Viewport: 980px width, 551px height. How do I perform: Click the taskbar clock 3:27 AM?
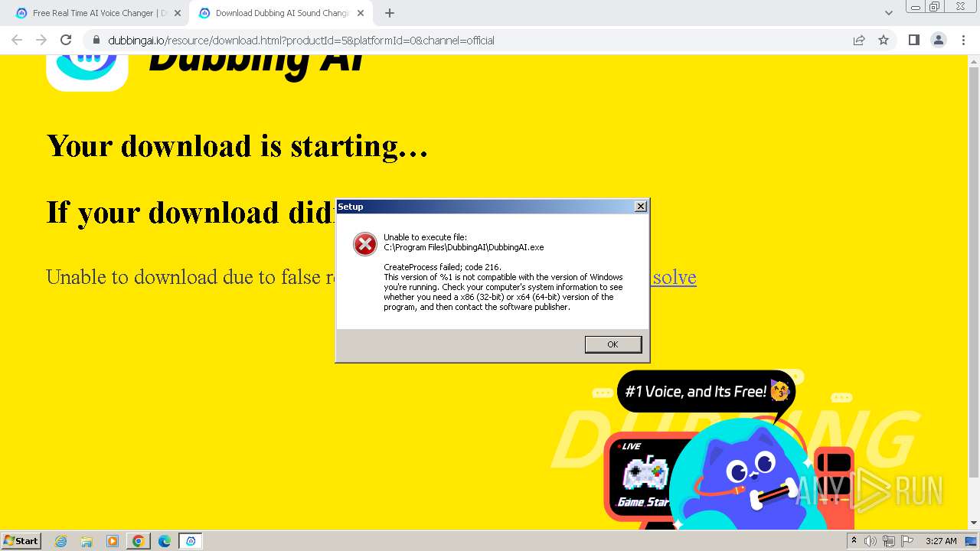(941, 541)
